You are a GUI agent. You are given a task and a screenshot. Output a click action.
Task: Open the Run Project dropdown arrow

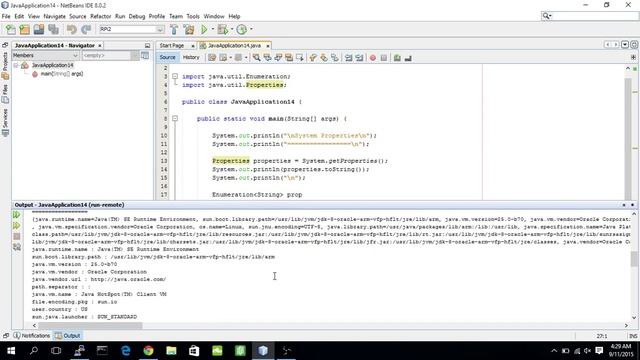coord(212,29)
